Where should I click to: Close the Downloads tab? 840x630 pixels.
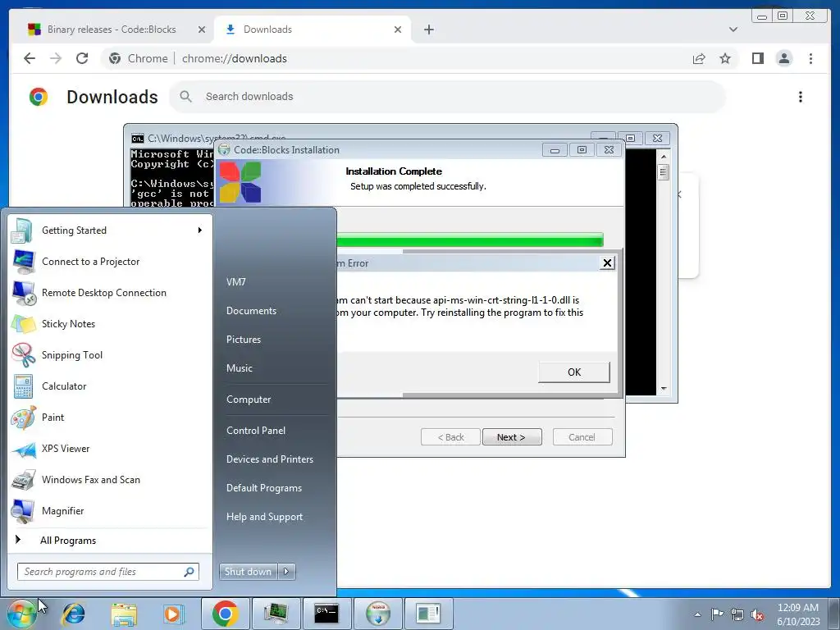[x=398, y=30]
